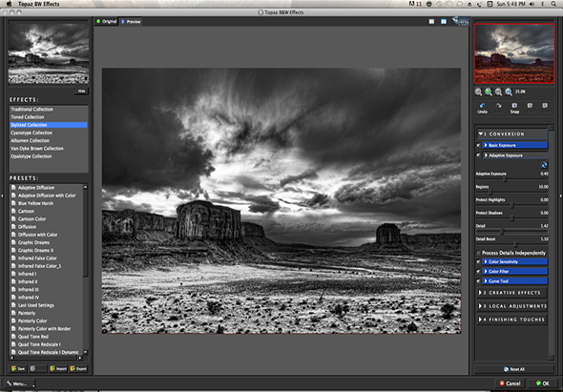Expand the Color Sensitivity panel

(515, 261)
